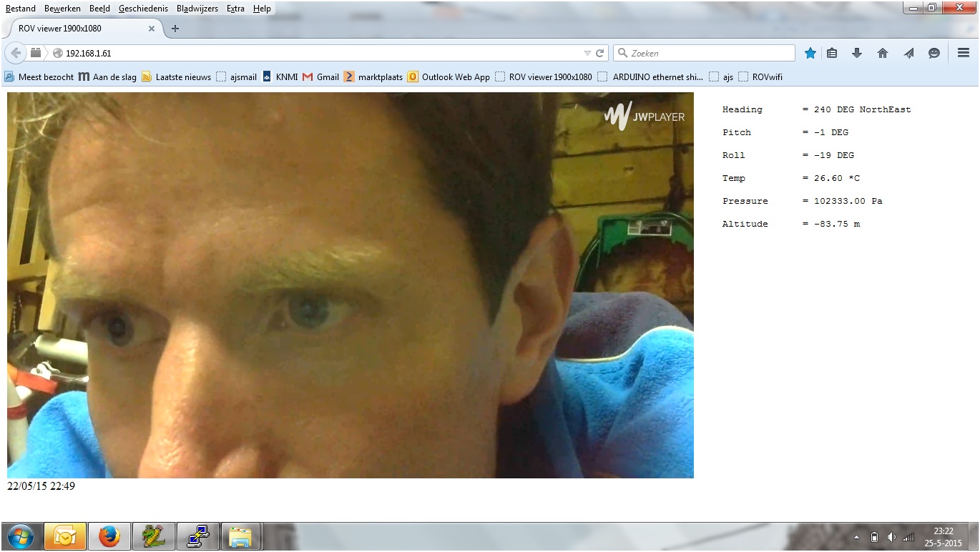Open the green notepad app in taskbar
Viewport: 980px width, 552px height.
[154, 536]
